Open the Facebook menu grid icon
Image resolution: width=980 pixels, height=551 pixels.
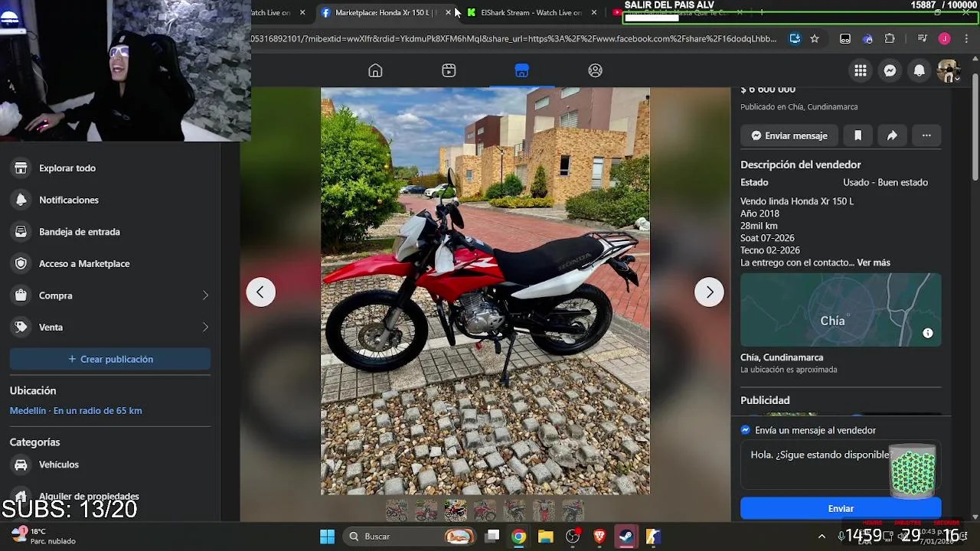pos(861,70)
